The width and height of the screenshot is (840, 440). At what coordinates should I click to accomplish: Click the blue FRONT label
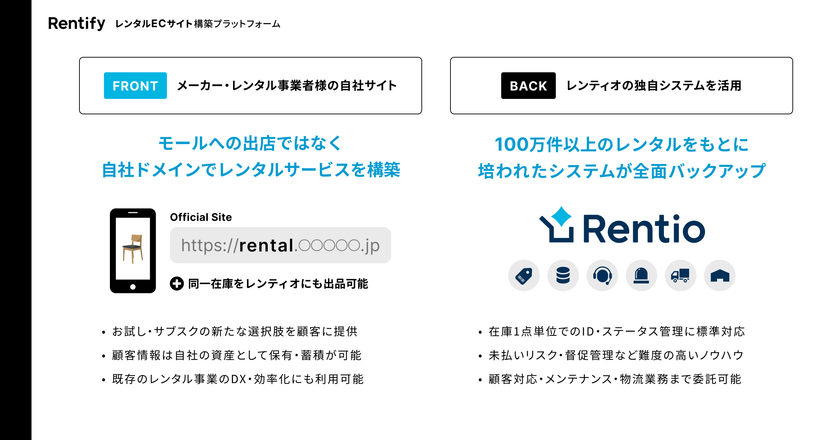pos(135,86)
